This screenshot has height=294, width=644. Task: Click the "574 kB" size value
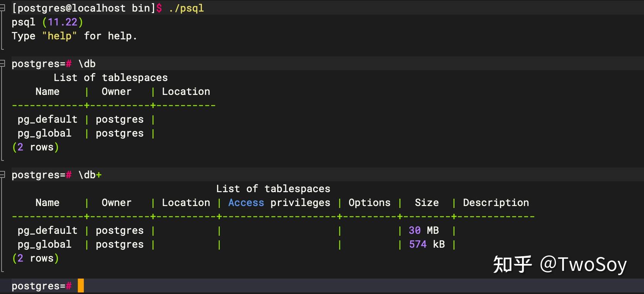coord(427,244)
